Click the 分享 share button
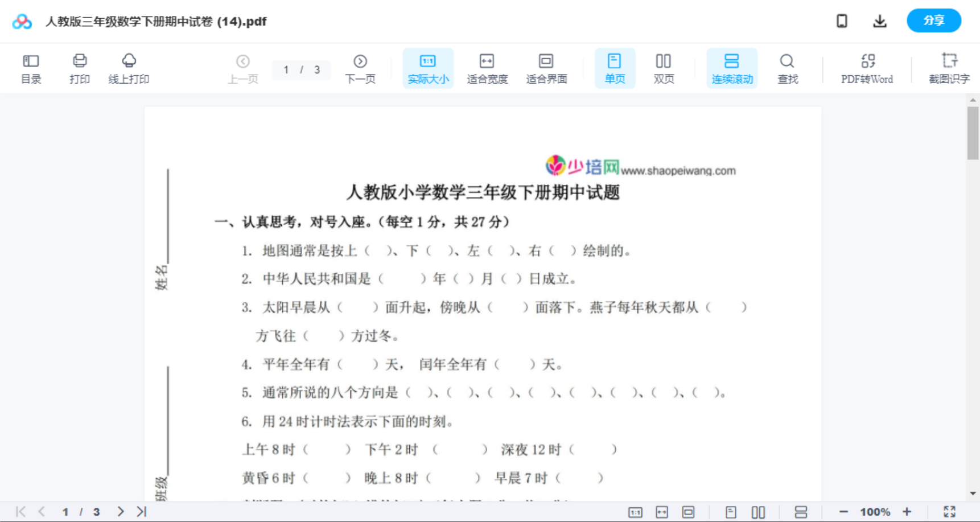This screenshot has width=980, height=522. pos(933,20)
